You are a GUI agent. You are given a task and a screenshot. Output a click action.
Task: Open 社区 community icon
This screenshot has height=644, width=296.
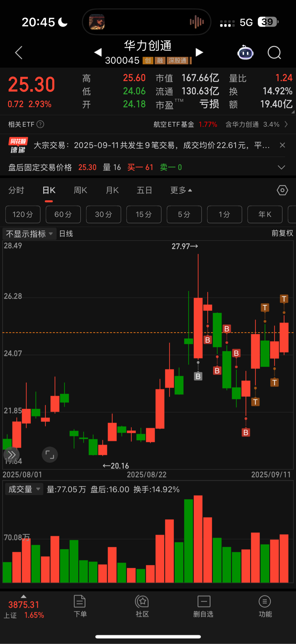(142, 606)
